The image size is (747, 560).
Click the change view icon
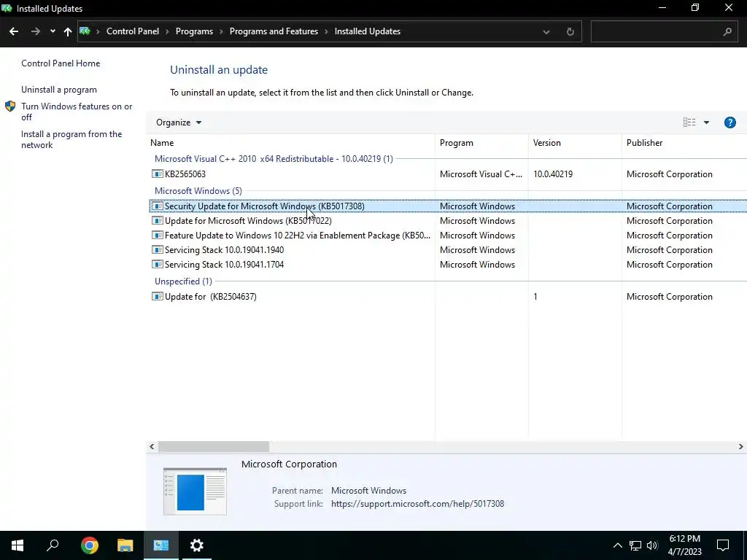tap(689, 122)
